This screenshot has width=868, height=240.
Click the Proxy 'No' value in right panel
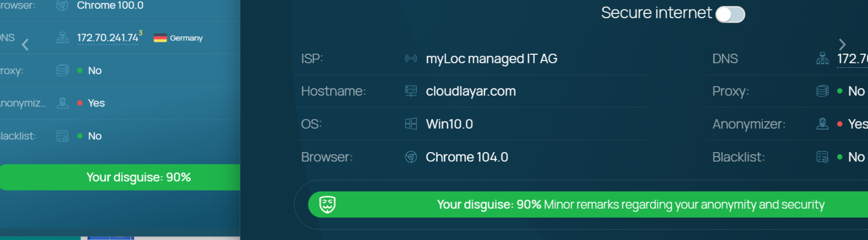pos(856,91)
